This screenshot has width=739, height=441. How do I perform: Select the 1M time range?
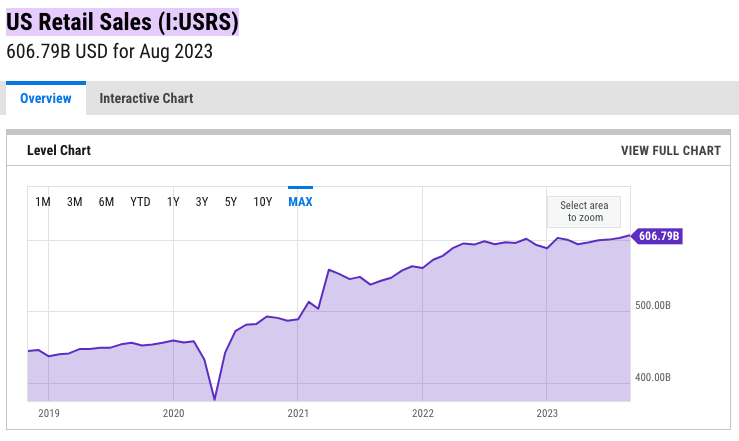click(x=43, y=202)
